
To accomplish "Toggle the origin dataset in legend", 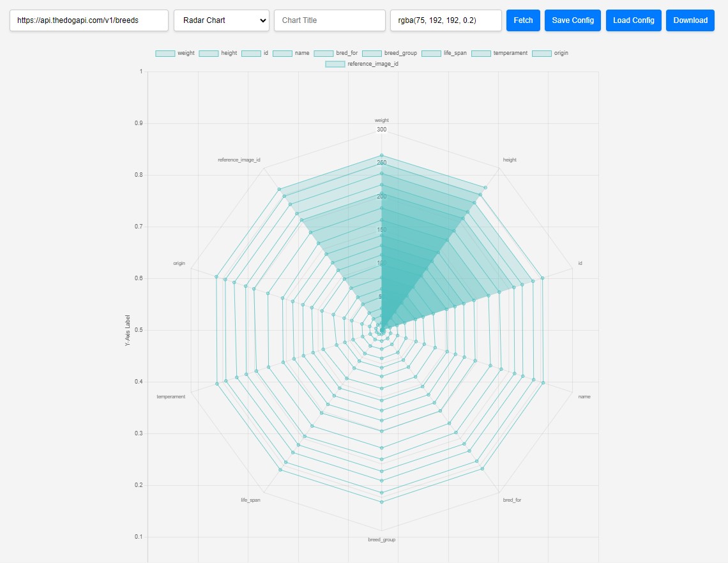I will (550, 54).
